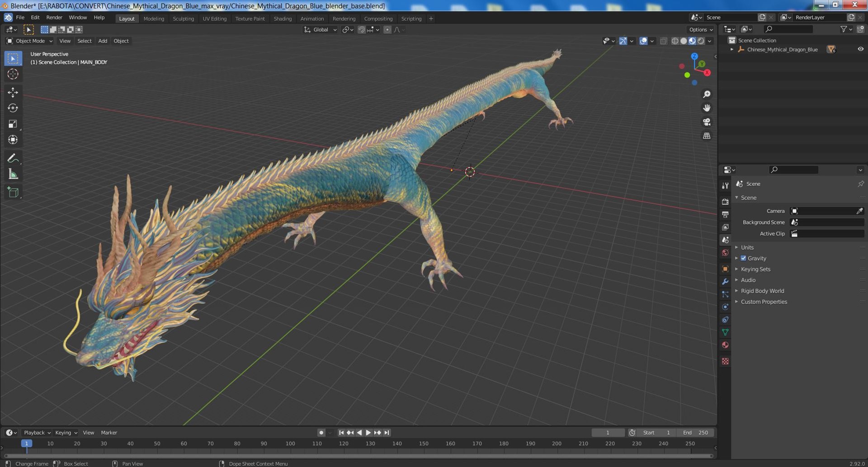Screen dimensions: 868x467
Task: Click the current frame number field
Action: 608,433
